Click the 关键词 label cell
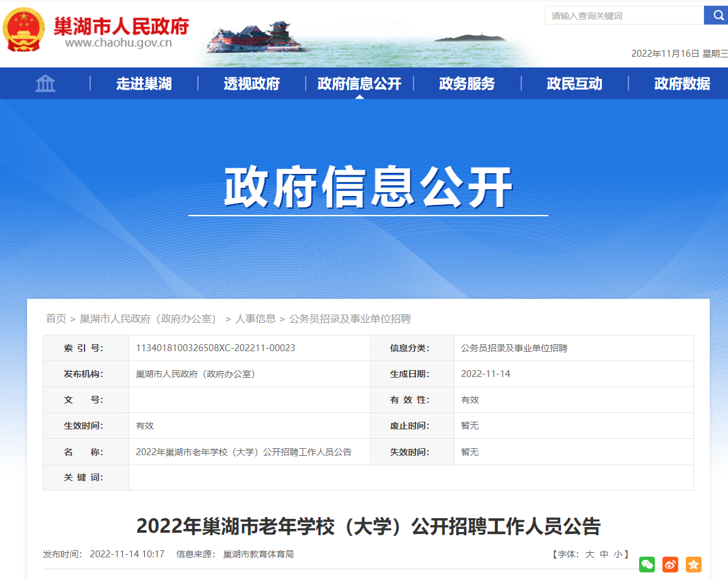This screenshot has width=728, height=580. click(86, 477)
